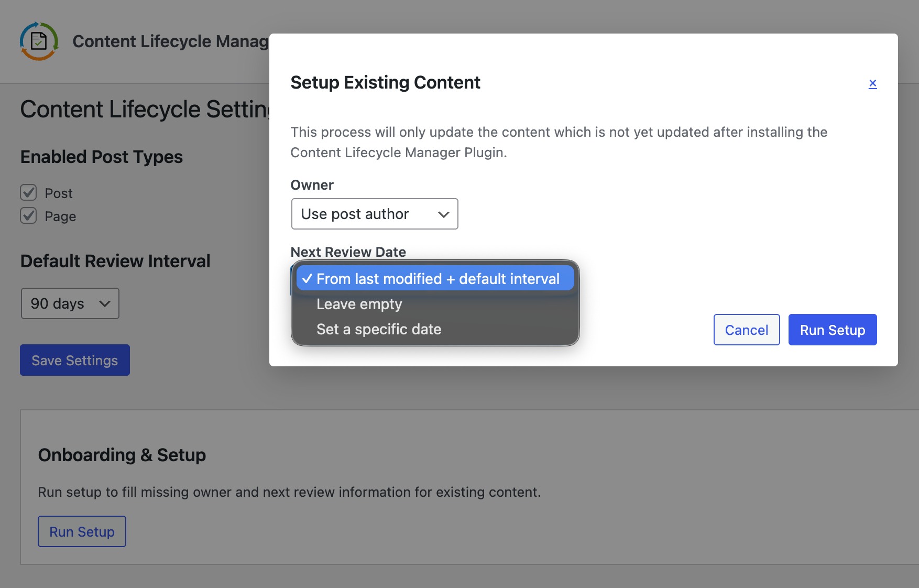
Task: Uncheck the Page post type
Action: click(28, 216)
